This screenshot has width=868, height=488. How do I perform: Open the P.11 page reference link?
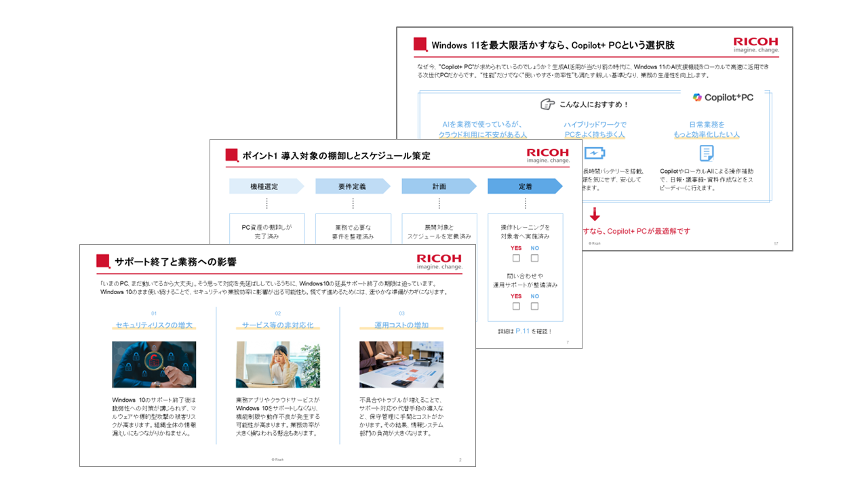tap(522, 331)
